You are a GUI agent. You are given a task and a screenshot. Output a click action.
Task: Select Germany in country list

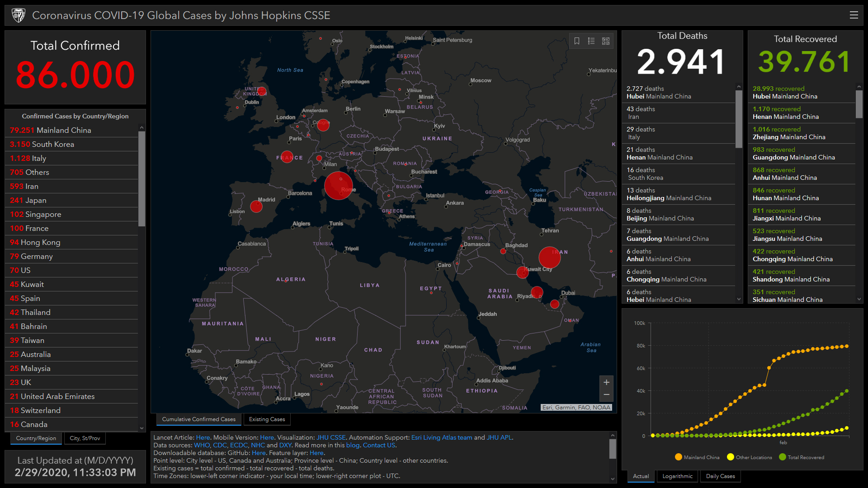click(71, 256)
